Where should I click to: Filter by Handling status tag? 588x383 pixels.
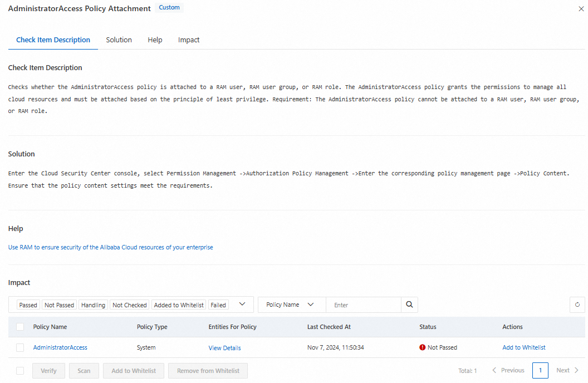coord(93,305)
